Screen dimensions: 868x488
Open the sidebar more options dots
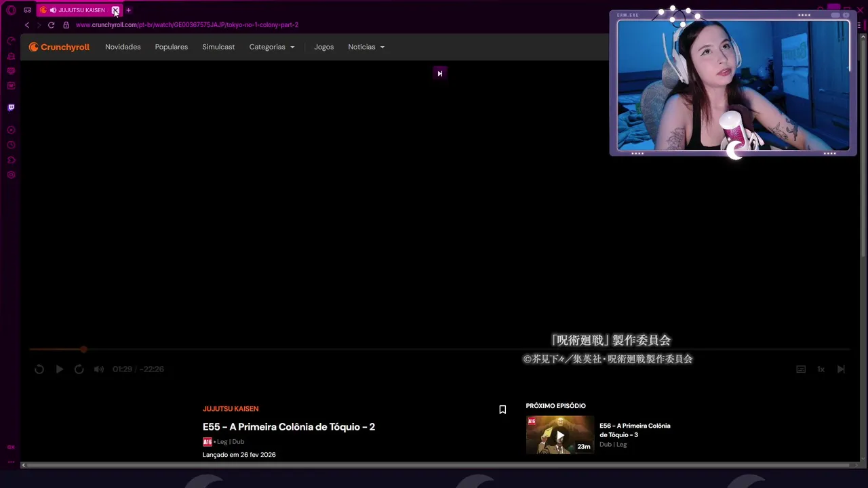click(11, 462)
